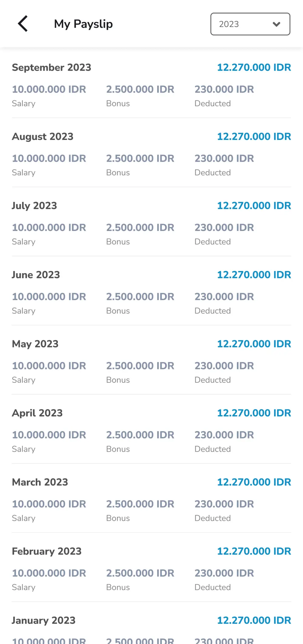Select the August 2023 payslip entry
Screen dimensions: 303x644
coord(43,137)
